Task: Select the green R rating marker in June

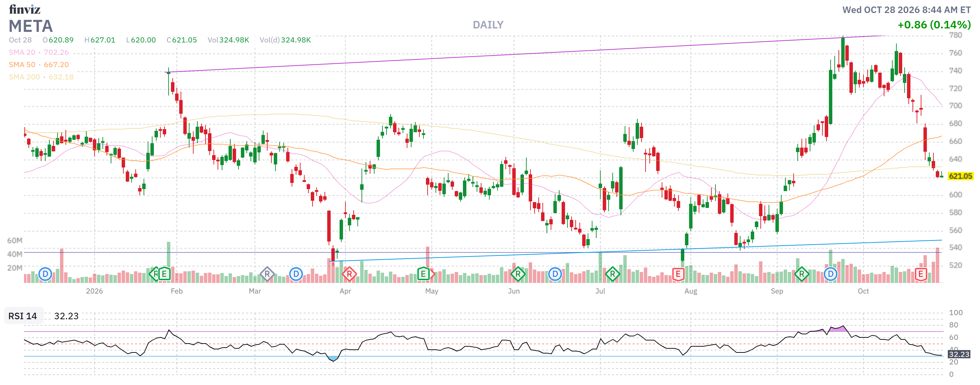Action: (x=518, y=274)
